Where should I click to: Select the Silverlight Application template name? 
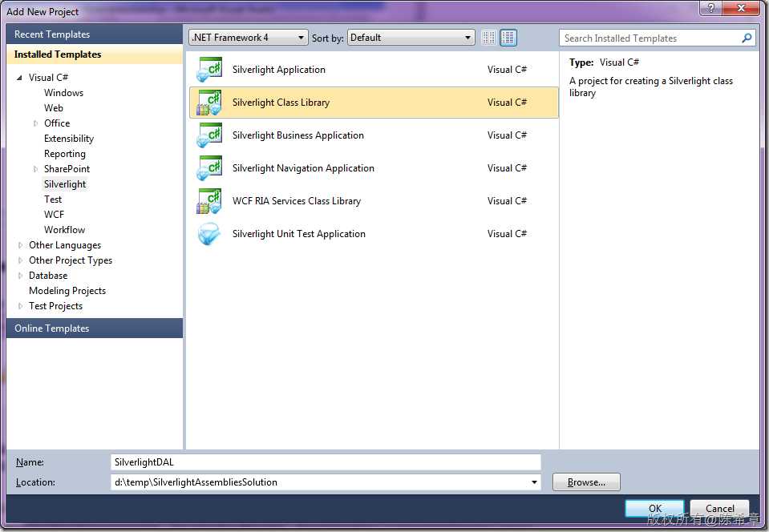[x=278, y=70]
